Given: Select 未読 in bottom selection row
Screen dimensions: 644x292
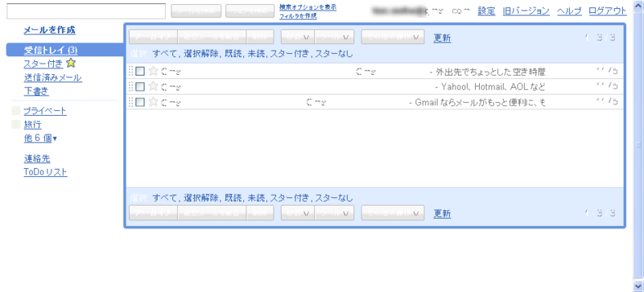Looking at the screenshot, I should (256, 199).
